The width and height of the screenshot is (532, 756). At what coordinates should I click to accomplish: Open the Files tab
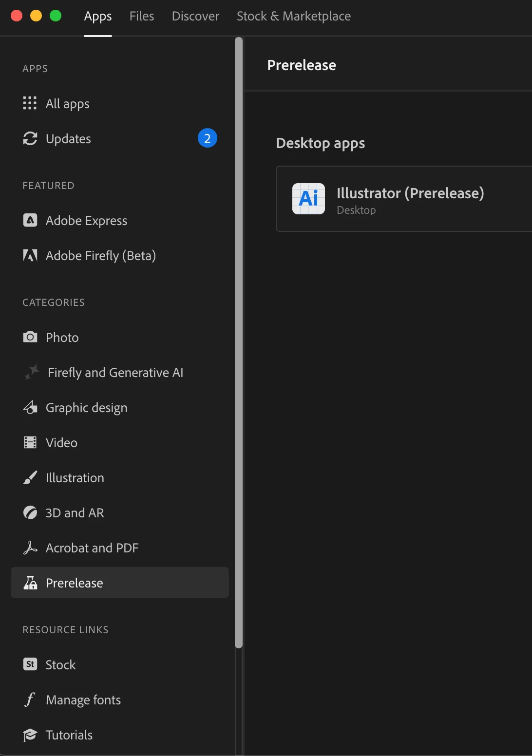click(142, 16)
